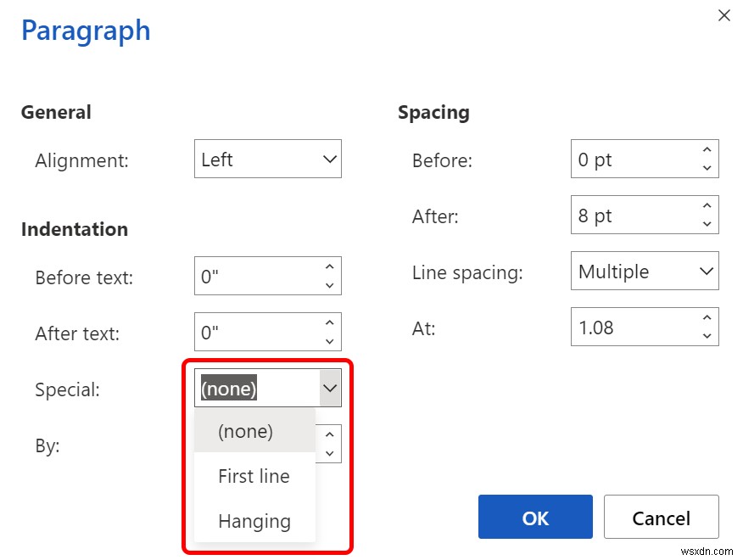Select "First line" from the Special list

pyautogui.click(x=254, y=476)
